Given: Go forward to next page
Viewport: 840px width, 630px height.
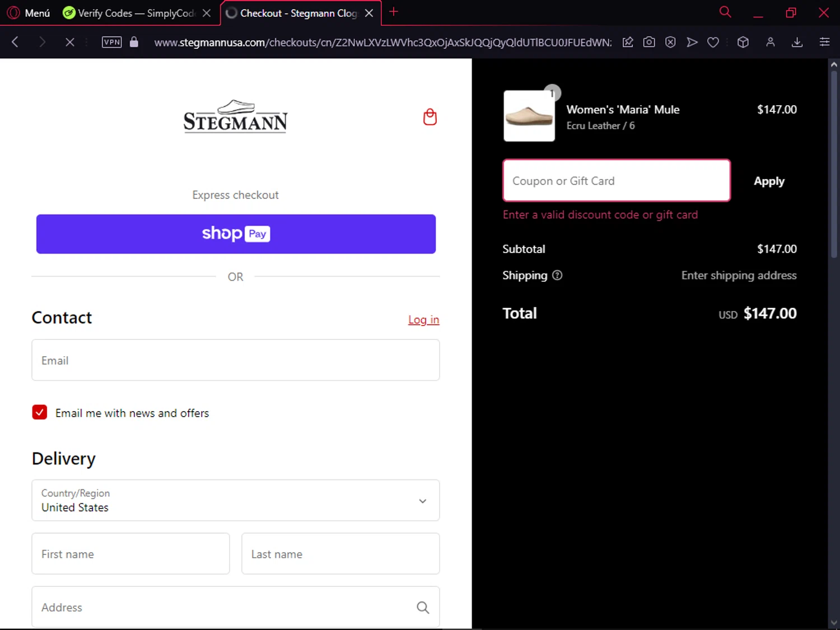Looking at the screenshot, I should click(42, 42).
